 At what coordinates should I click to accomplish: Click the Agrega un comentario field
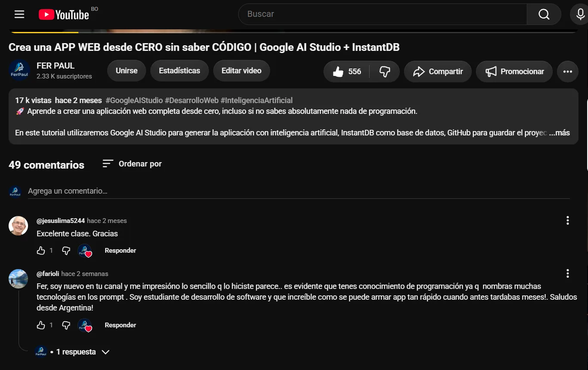point(299,191)
